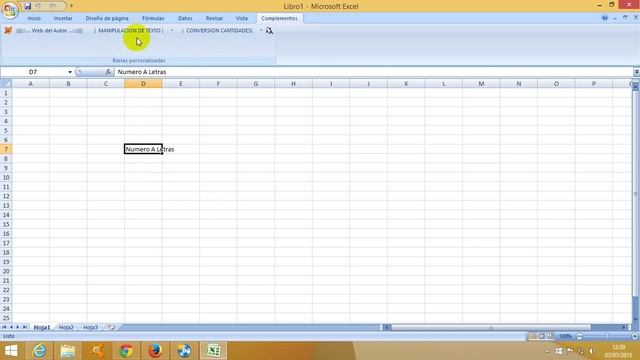Select column D header
The width and height of the screenshot is (640, 360).
[143, 84]
